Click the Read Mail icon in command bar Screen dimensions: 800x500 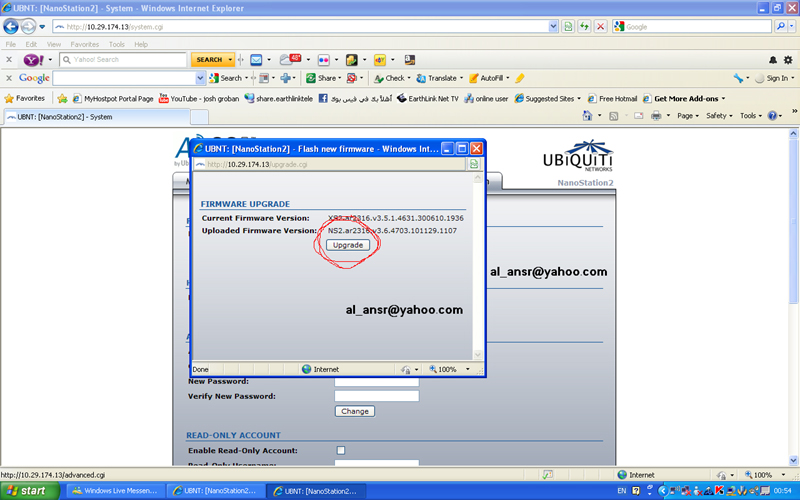coord(638,116)
